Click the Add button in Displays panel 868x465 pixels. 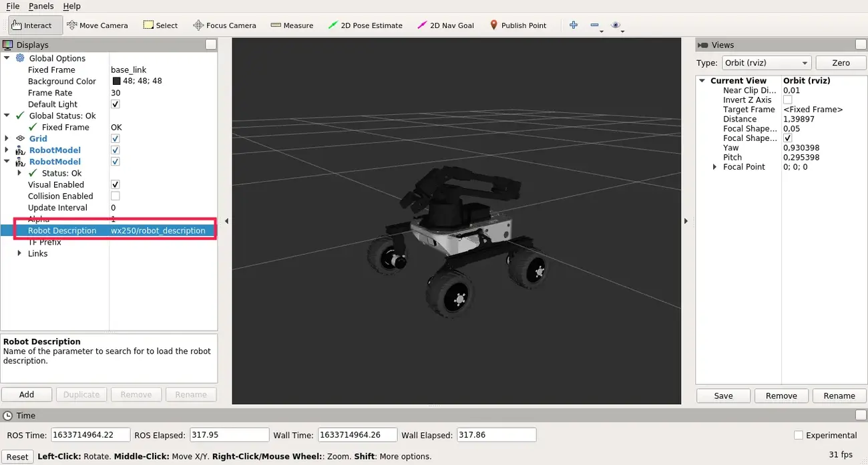tap(27, 394)
